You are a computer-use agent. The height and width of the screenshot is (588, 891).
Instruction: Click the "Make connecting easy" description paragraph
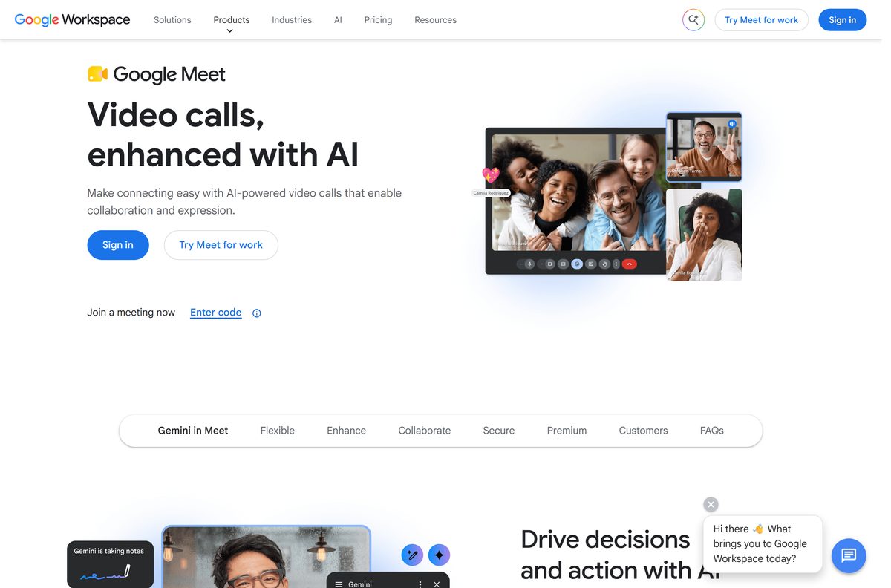[244, 201]
